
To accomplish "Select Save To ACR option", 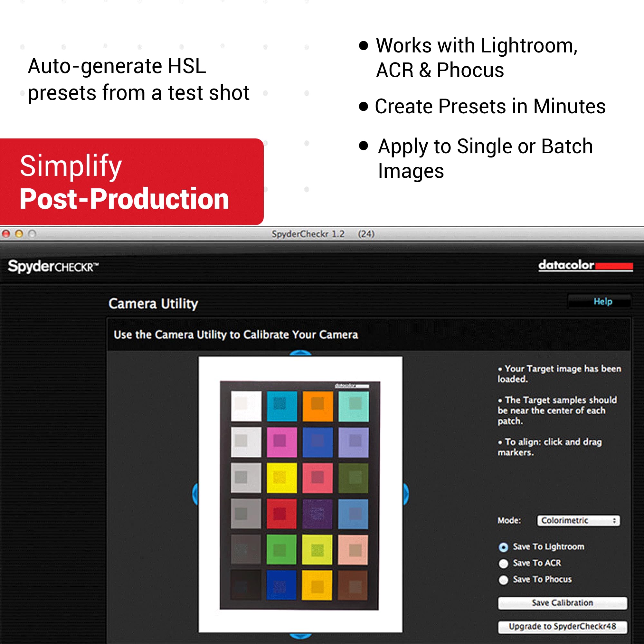I will coord(503,563).
